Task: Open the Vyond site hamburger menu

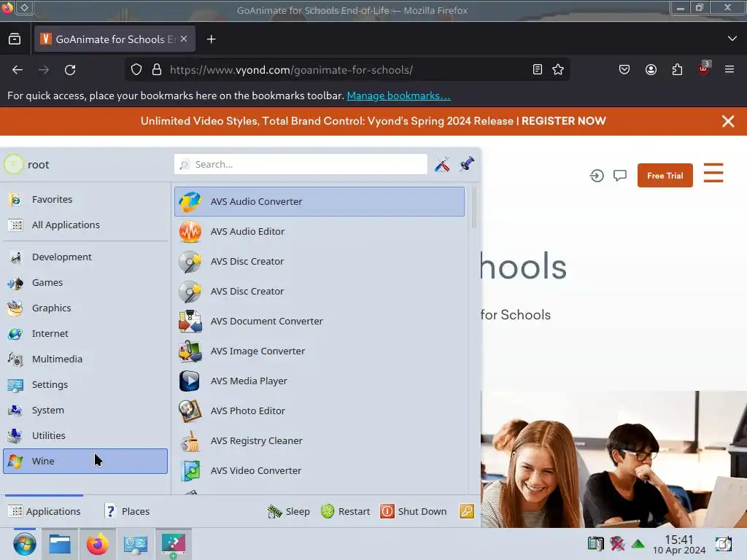Action: click(713, 173)
